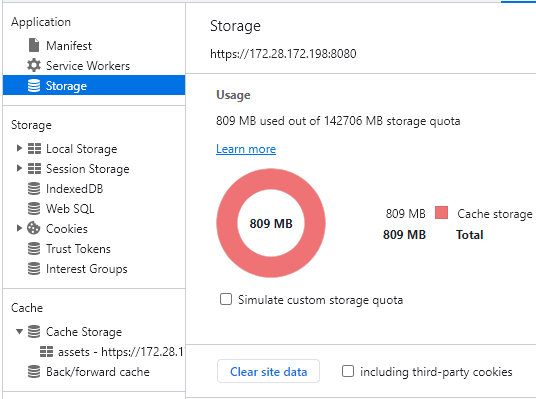Expand the Cookies tree arrow
Viewport: 536px width, 399px height.
click(19, 228)
